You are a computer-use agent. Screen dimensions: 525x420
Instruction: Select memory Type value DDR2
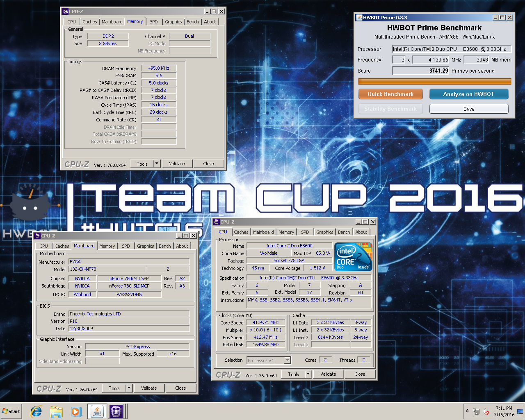108,36
